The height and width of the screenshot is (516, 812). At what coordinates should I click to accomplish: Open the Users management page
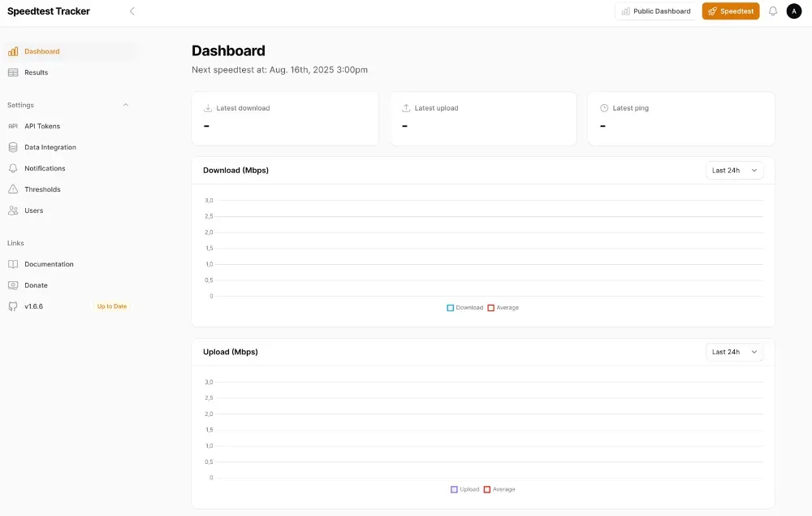click(34, 210)
